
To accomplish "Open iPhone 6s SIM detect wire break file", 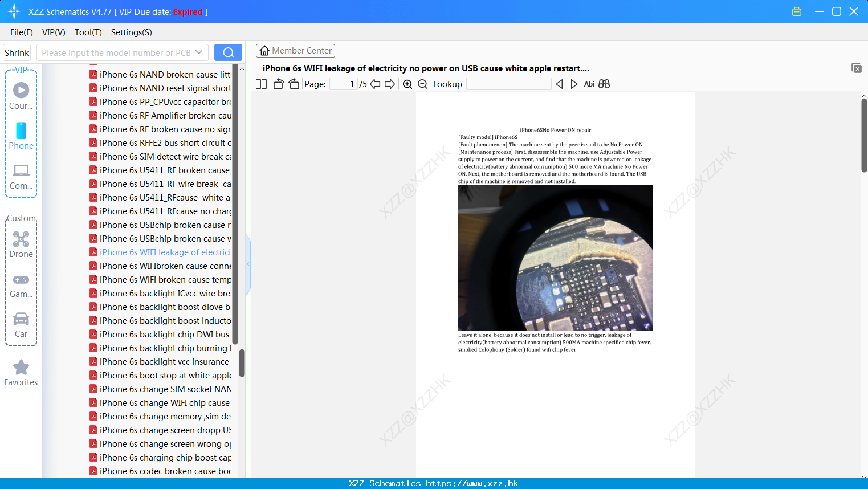I will 160,157.
